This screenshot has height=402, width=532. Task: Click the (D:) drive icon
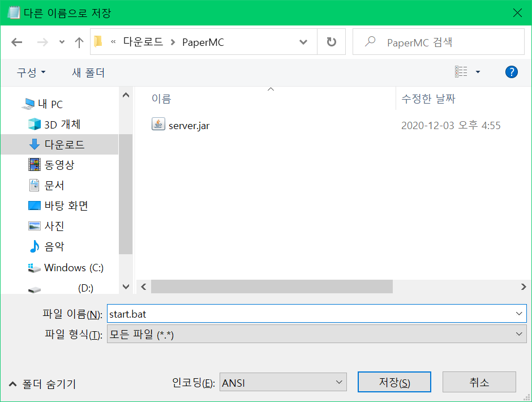35,290
